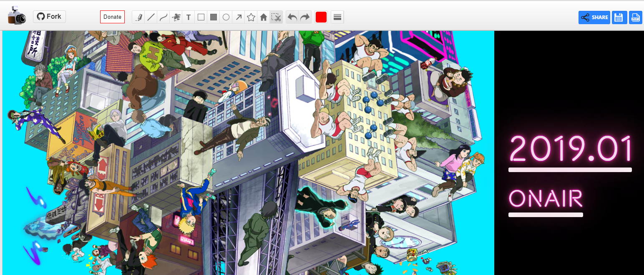
Task: Select the arrow tool
Action: click(x=239, y=17)
